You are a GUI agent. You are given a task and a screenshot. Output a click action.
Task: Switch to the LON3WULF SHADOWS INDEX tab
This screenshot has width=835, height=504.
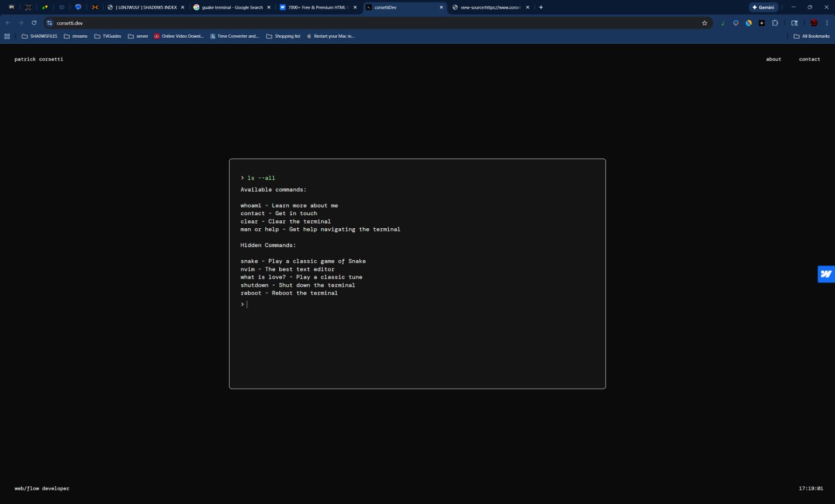pyautogui.click(x=145, y=7)
